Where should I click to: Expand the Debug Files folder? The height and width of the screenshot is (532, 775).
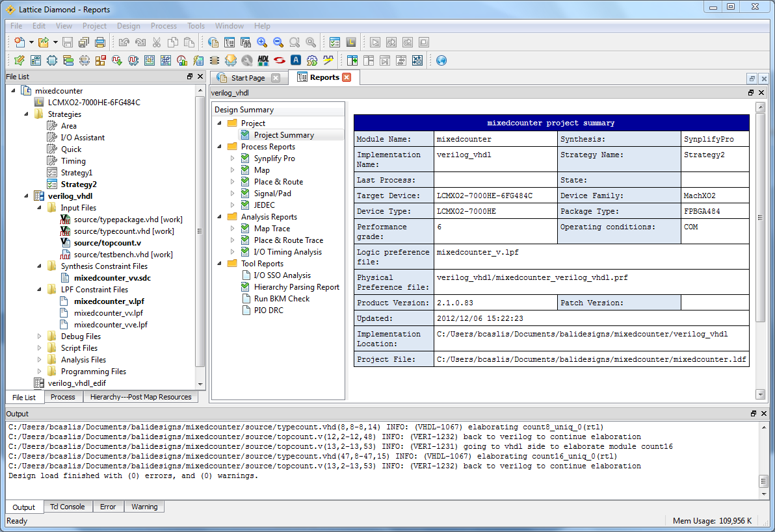tap(40, 336)
